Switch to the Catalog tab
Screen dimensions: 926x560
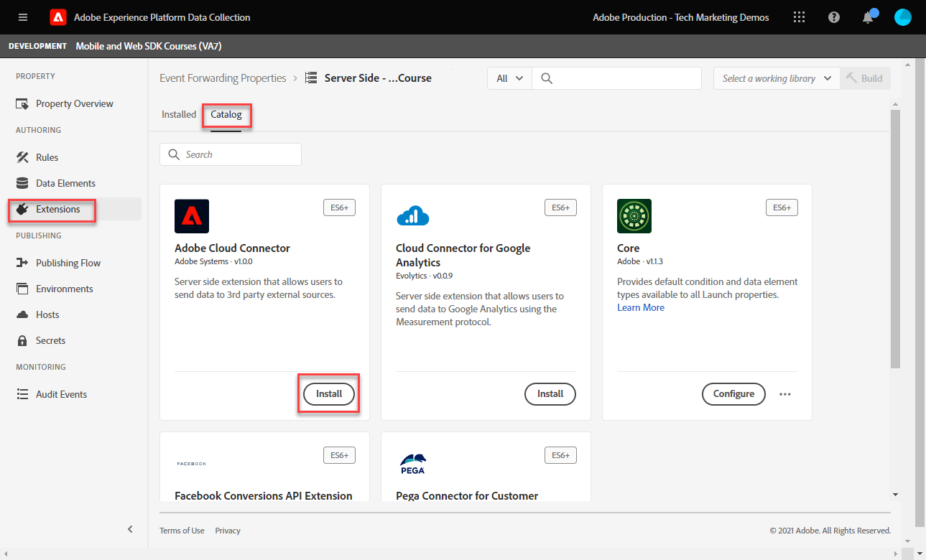click(x=226, y=114)
